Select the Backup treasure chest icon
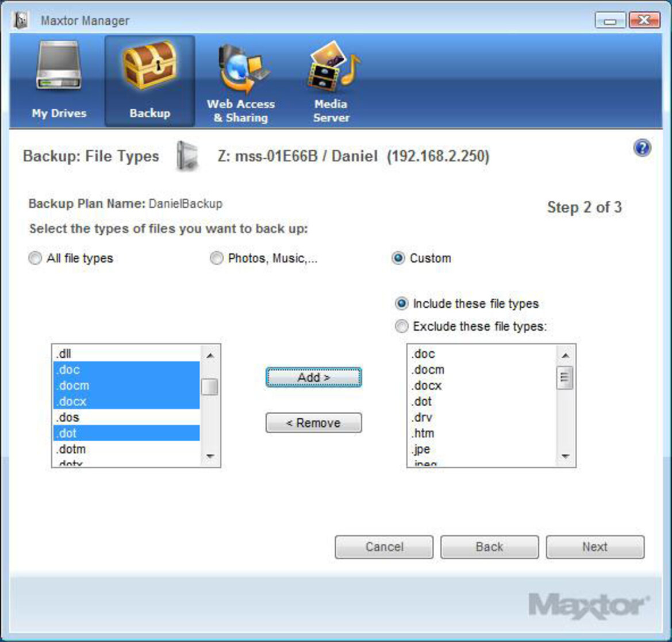The width and height of the screenshot is (672, 642). [x=149, y=64]
